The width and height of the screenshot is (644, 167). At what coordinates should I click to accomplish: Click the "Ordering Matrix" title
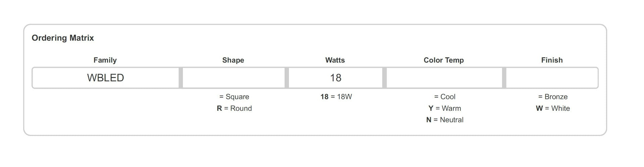63,38
